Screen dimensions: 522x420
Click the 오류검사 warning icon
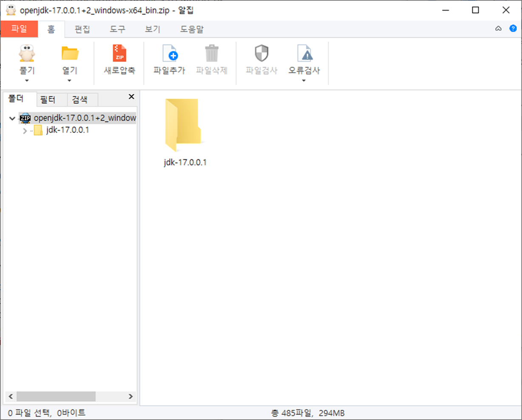[304, 54]
